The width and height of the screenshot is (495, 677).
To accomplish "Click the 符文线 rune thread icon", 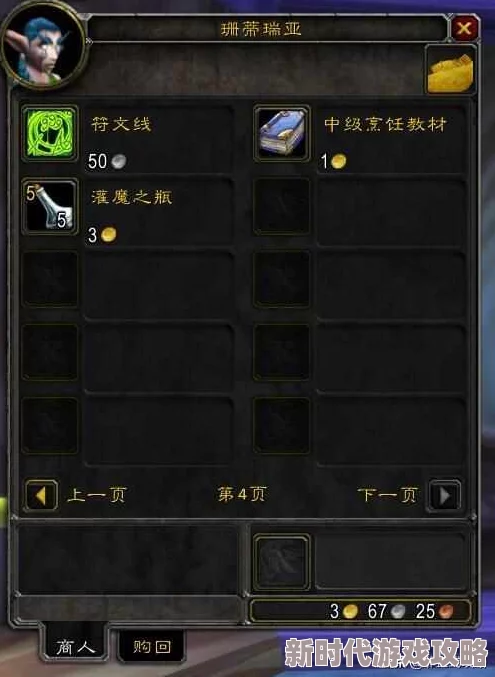I will (50, 133).
